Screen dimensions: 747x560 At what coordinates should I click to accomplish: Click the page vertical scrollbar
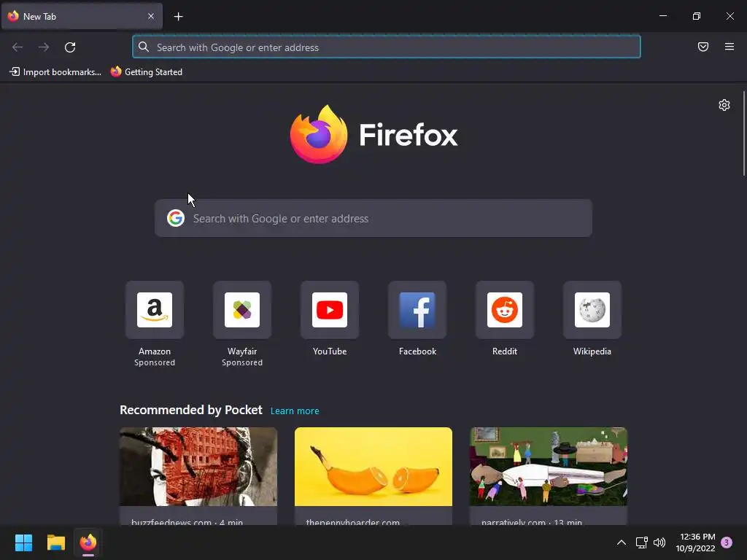[743, 134]
